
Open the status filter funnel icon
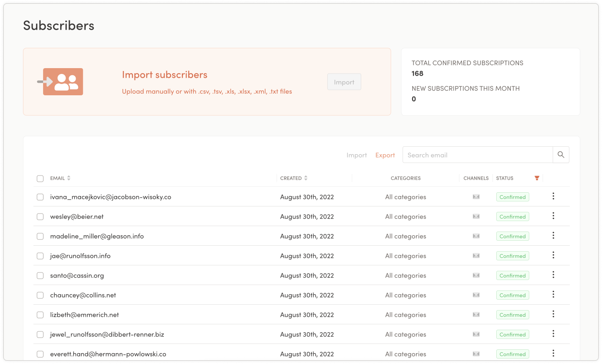coord(537,178)
